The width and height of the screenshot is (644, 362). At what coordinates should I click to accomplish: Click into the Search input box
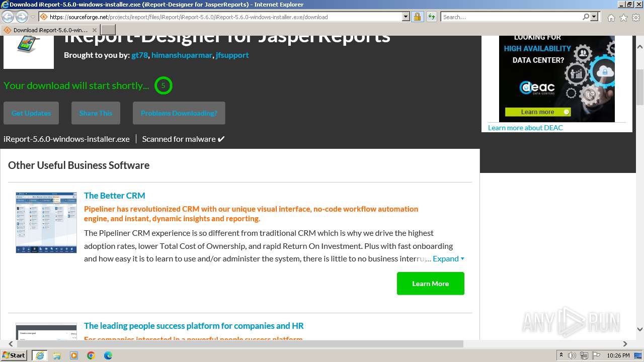[x=511, y=17]
